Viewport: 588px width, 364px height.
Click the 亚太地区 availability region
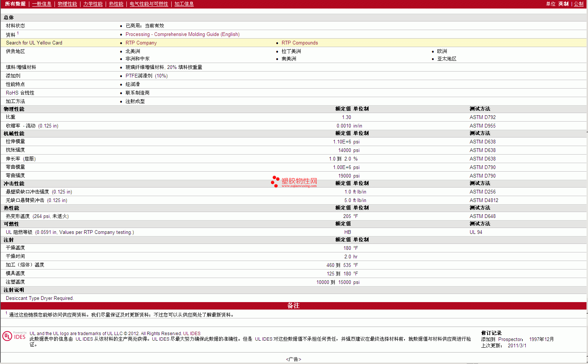(447, 59)
